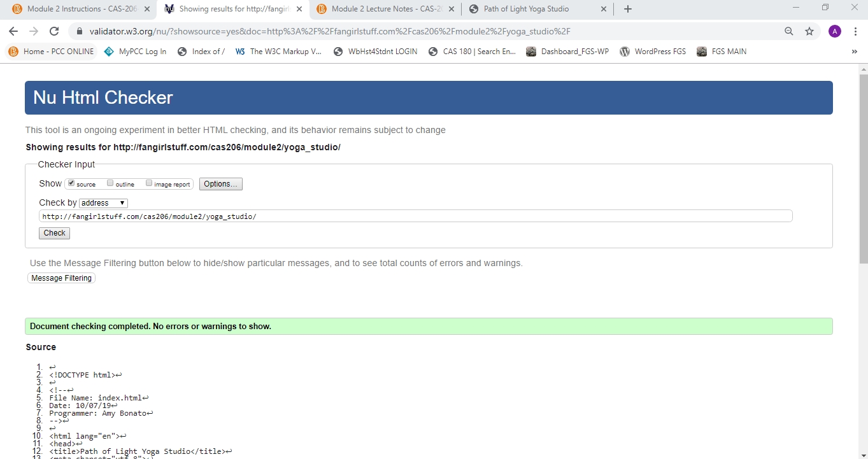Click the URL address input field
The image size is (868, 459).
click(415, 216)
